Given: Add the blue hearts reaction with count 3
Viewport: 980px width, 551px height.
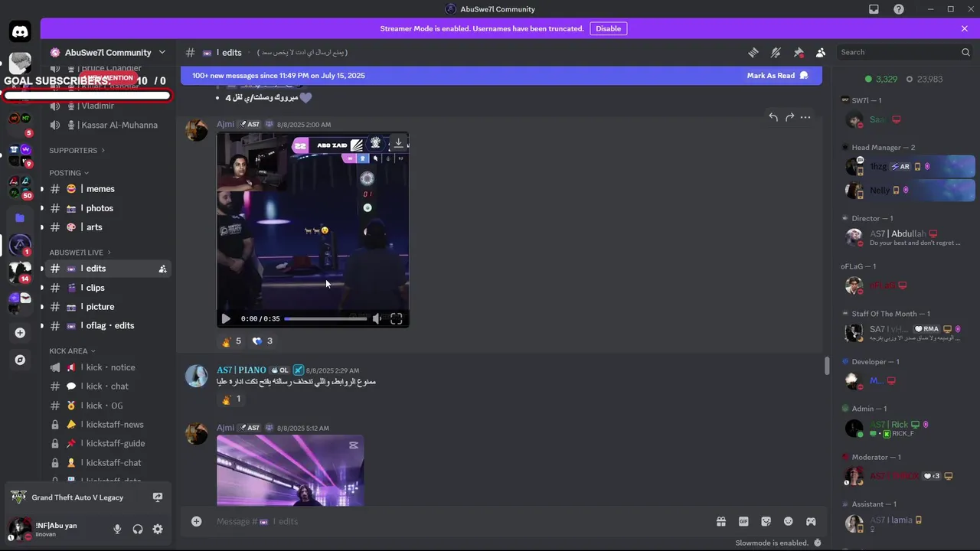Looking at the screenshot, I should (263, 341).
